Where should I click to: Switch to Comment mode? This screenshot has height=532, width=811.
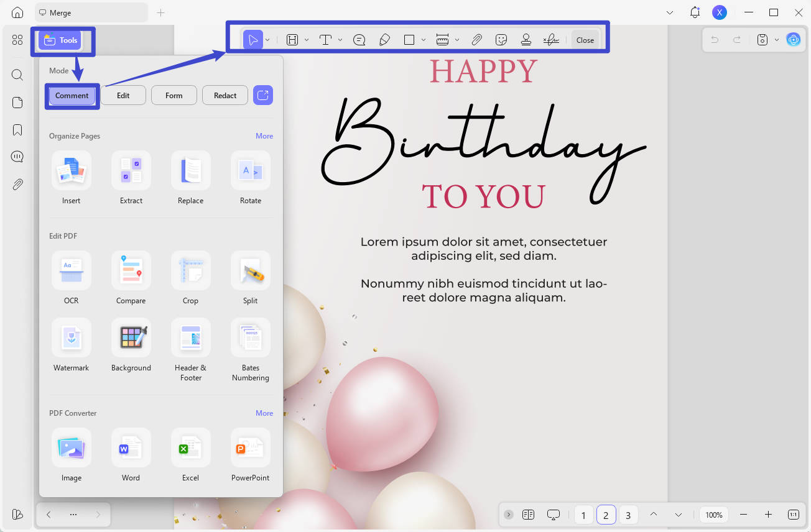point(72,95)
